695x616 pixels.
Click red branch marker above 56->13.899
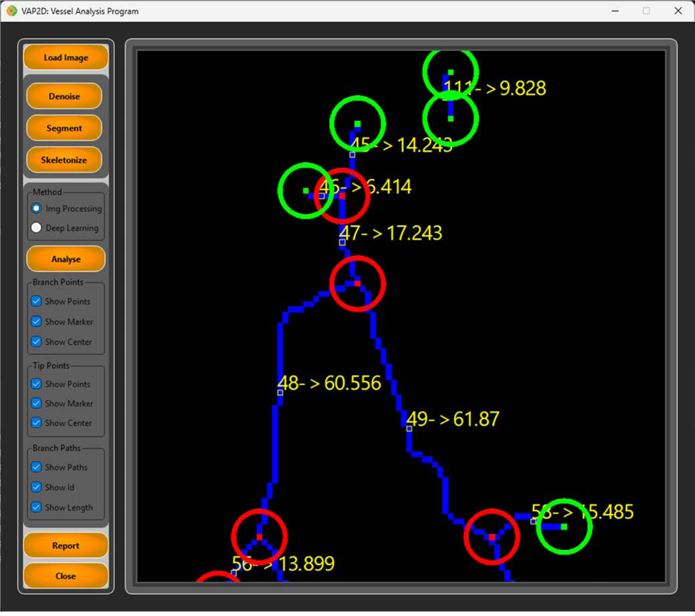point(259,537)
